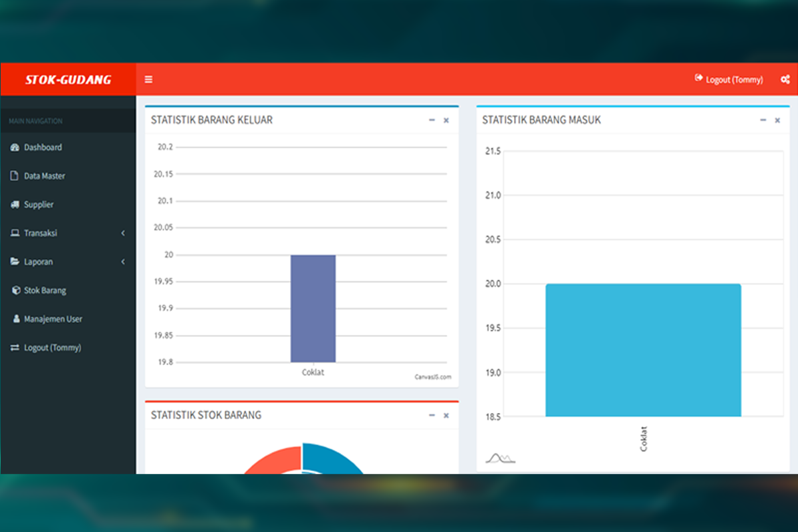Viewport: 798px width, 532px height.
Task: Click the STOK-GUDANG logo title
Action: [x=68, y=80]
